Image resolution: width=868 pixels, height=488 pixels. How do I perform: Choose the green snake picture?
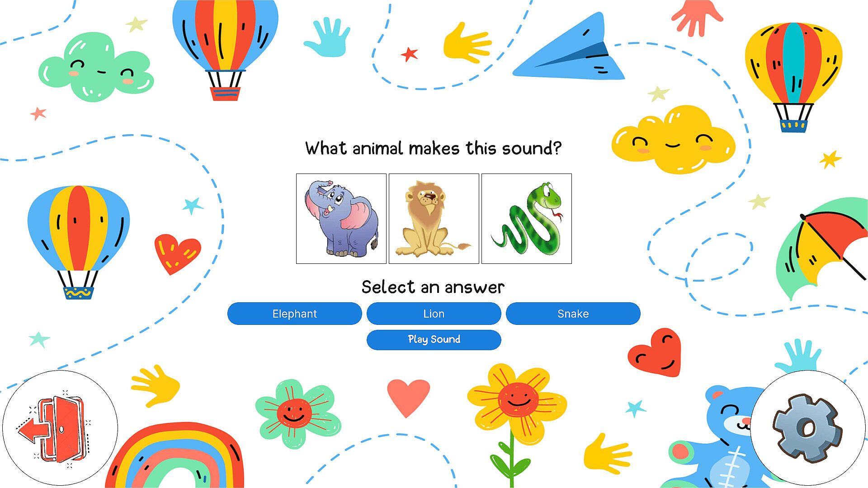point(527,219)
